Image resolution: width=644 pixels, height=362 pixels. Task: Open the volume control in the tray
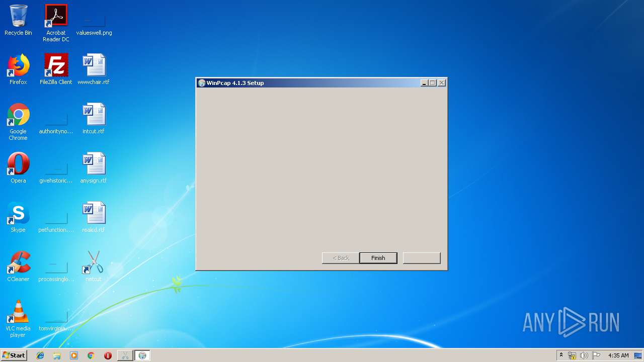click(x=584, y=355)
